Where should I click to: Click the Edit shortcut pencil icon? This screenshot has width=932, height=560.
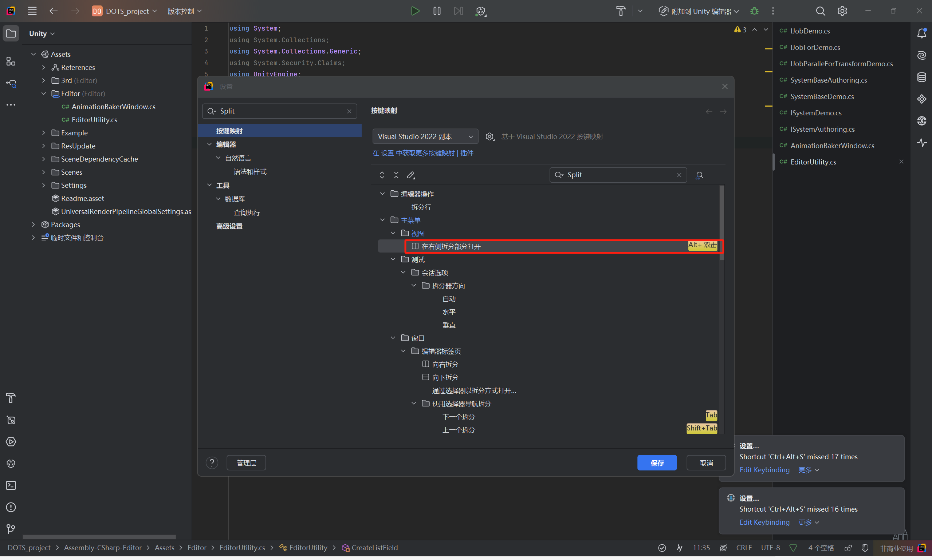point(410,175)
